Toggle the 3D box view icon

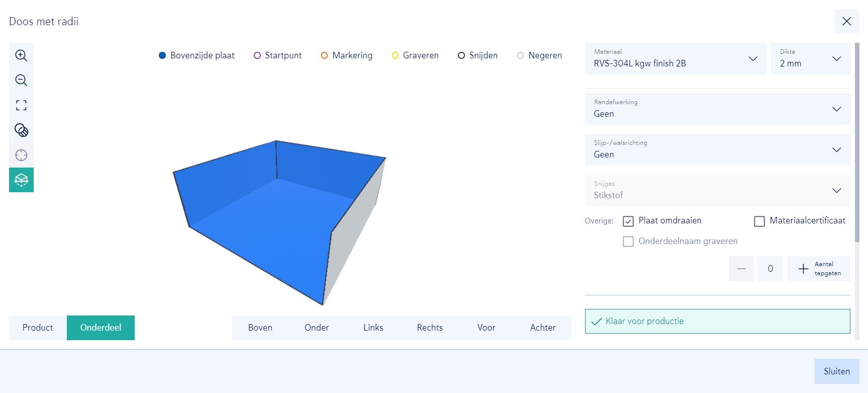[x=21, y=180]
